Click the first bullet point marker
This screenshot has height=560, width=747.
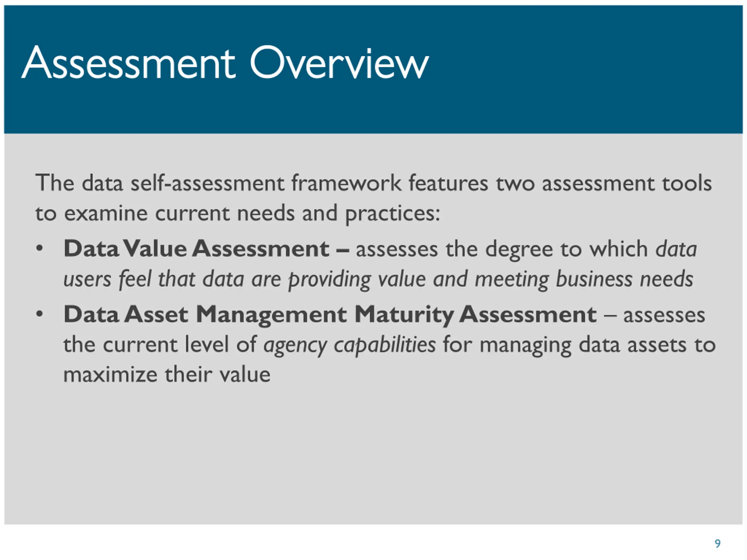point(39,249)
